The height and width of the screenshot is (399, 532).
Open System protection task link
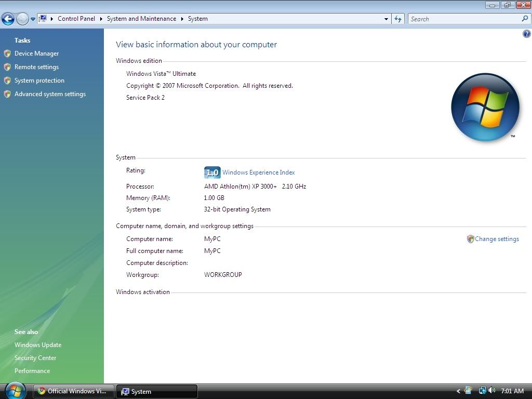pyautogui.click(x=39, y=81)
